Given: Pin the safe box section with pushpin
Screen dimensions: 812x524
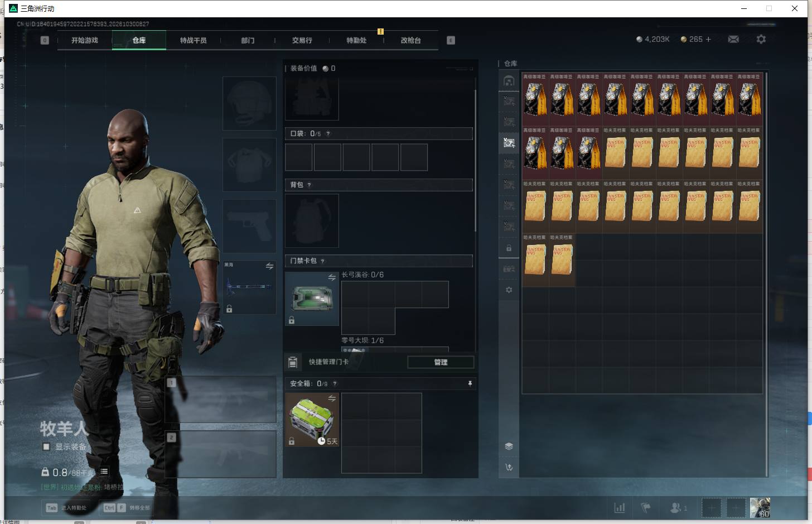Looking at the screenshot, I should pyautogui.click(x=470, y=383).
